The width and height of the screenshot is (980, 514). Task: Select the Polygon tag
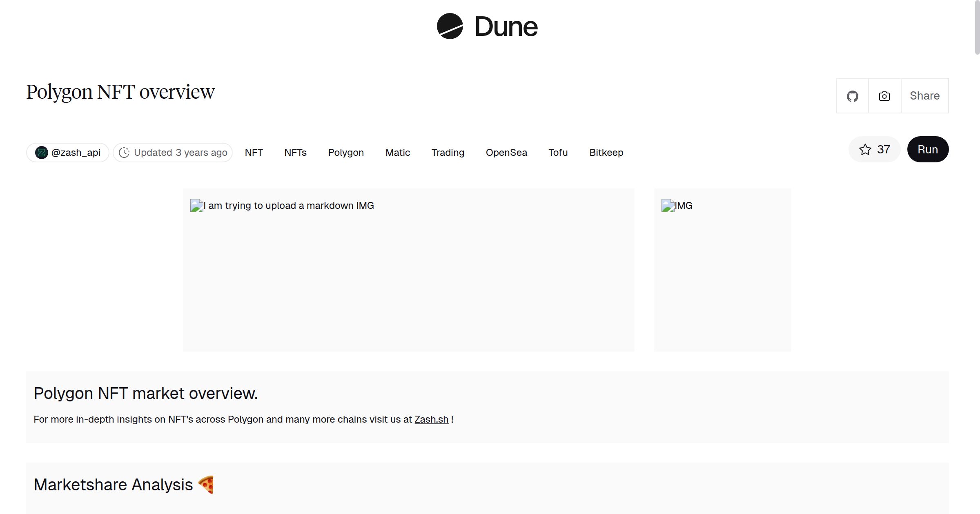click(346, 153)
